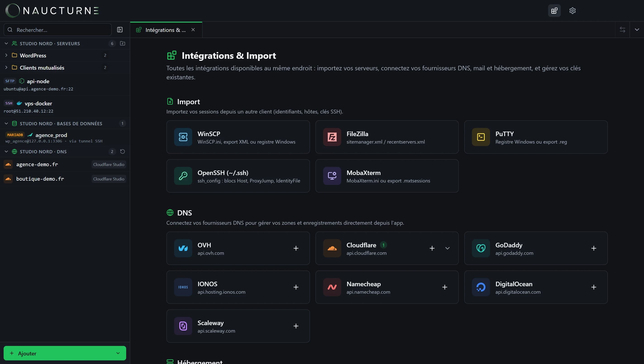Click the MobaXterm card title
Viewport: 644px width, 364px height.
click(364, 173)
